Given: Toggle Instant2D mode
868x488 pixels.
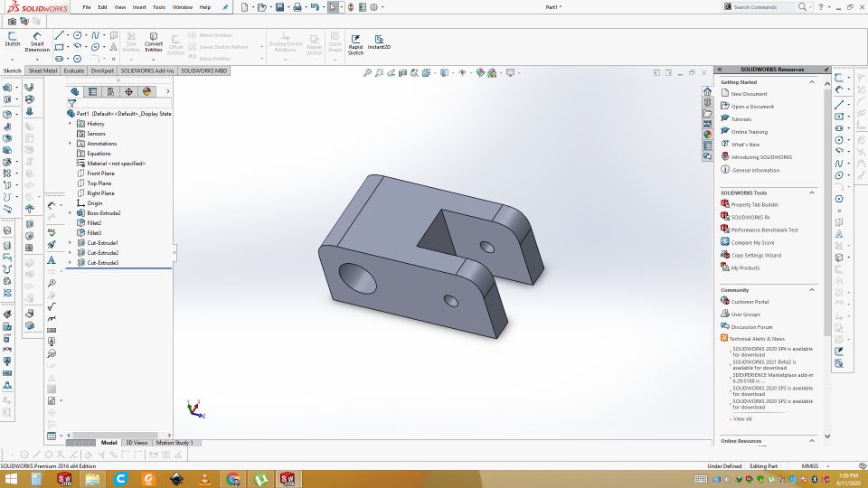Looking at the screenshot, I should 379,42.
